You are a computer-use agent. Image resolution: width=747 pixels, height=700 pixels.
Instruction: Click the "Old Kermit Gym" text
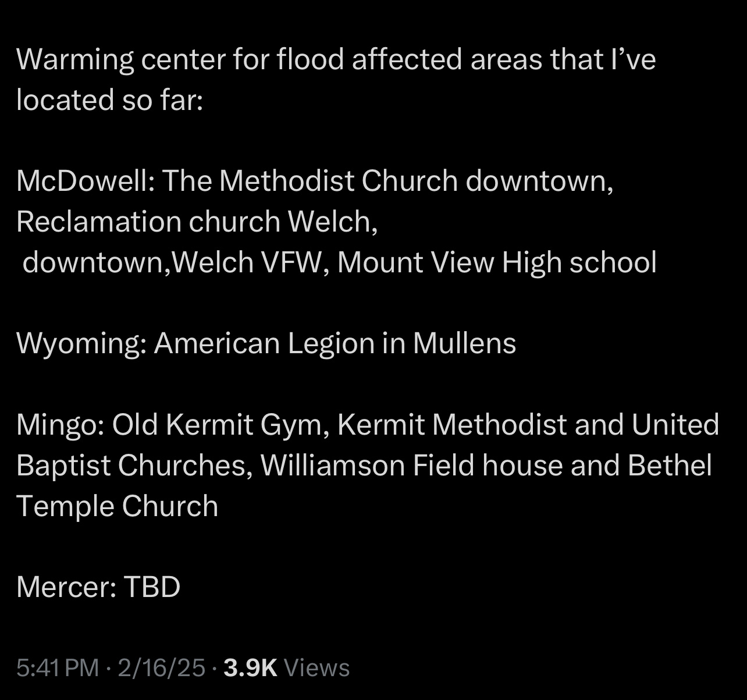(216, 425)
